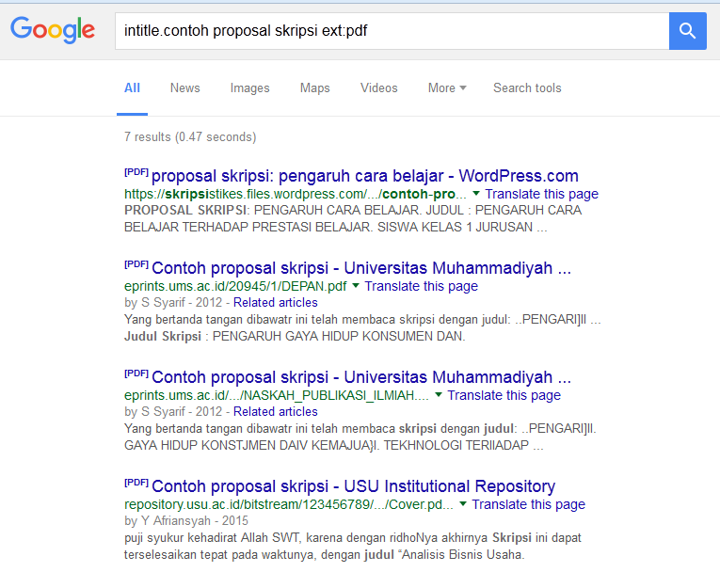Open Related articles under NASKAH_PUBLIKASI result

276,412
